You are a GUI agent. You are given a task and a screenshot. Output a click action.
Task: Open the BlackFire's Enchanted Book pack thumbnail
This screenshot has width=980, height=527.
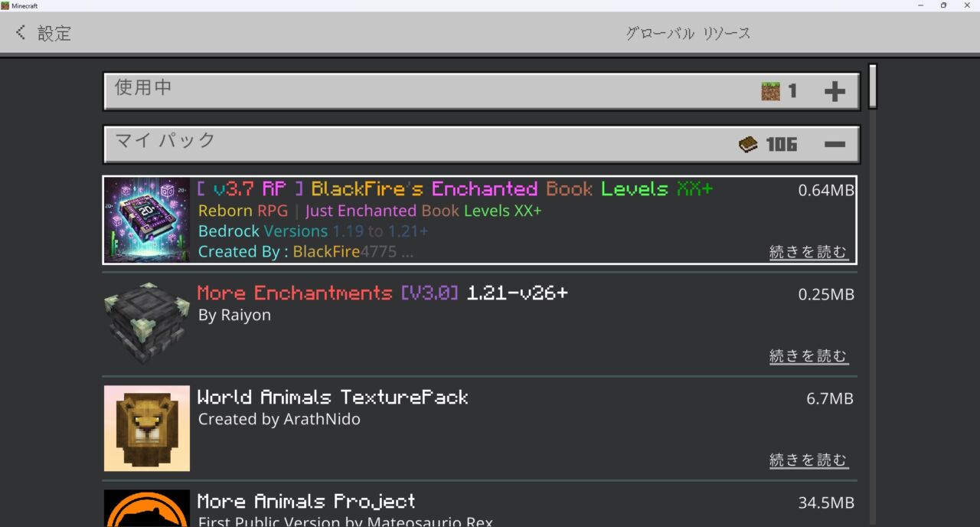point(147,220)
